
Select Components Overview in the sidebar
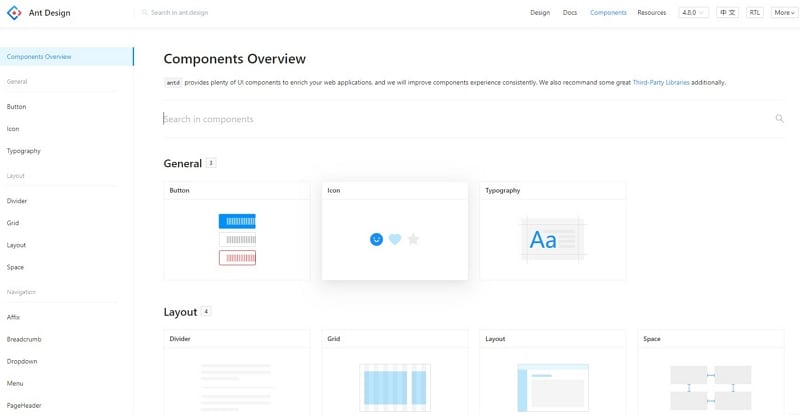pyautogui.click(x=67, y=57)
